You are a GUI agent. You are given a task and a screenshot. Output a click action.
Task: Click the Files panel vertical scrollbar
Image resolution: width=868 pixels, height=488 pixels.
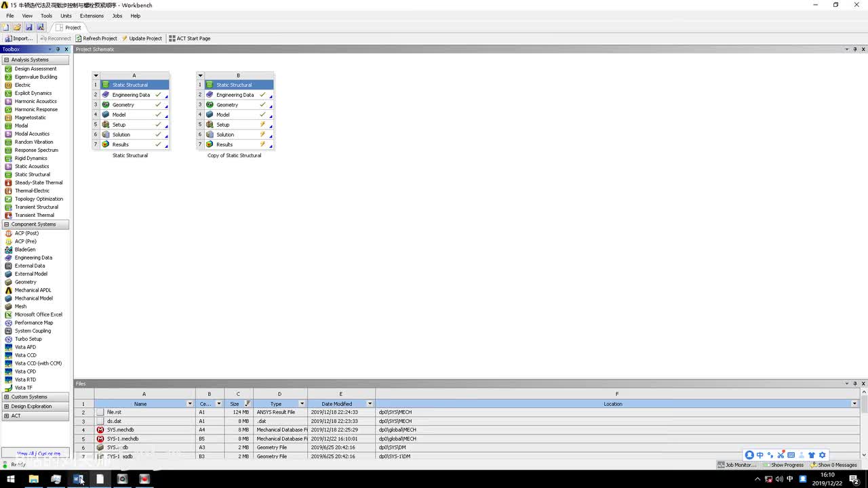(x=864, y=424)
